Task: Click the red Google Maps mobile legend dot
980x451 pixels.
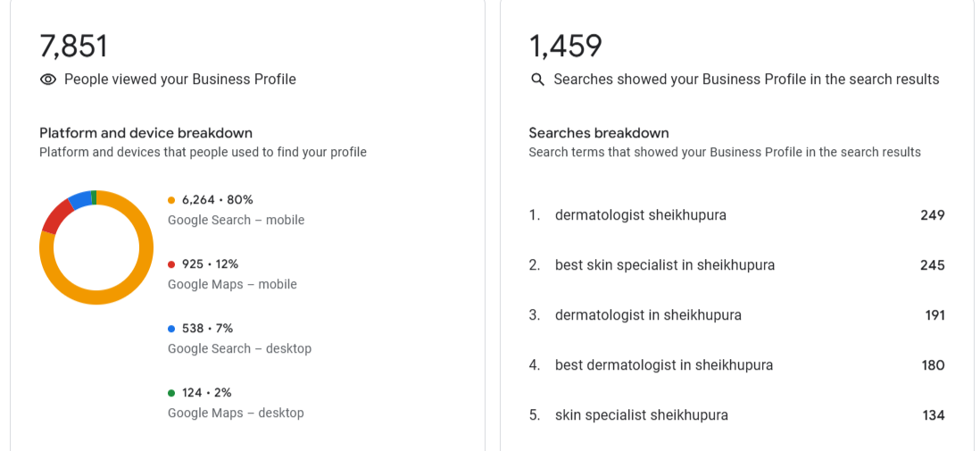Action: point(171,264)
